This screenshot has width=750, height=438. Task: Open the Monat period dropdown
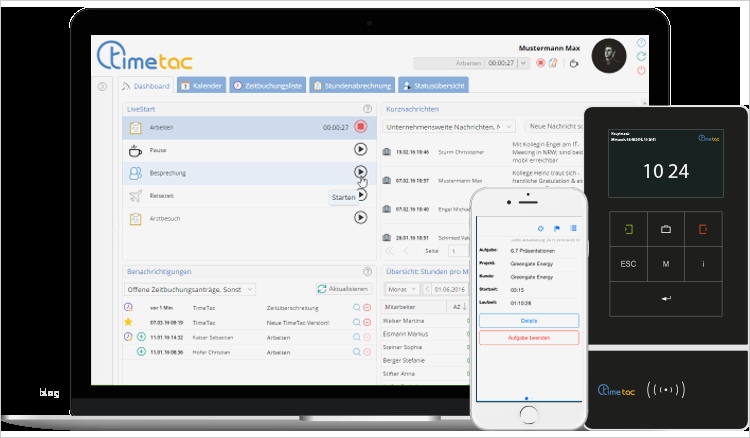402,289
